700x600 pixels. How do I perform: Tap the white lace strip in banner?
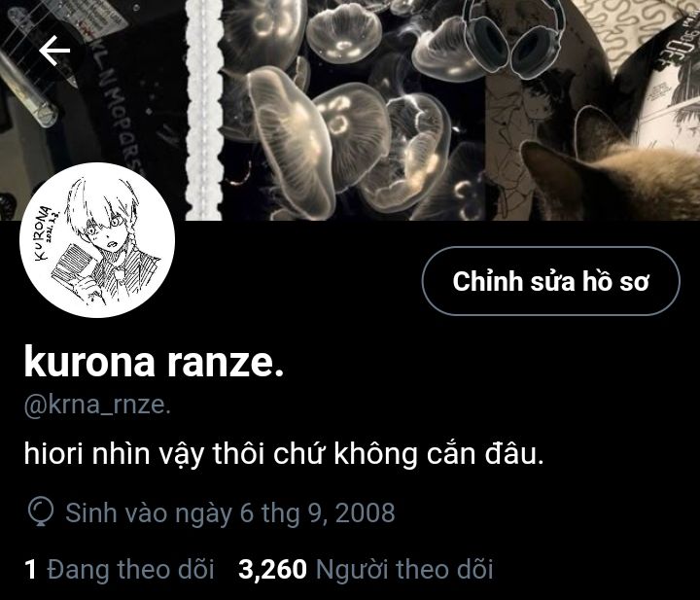(204, 110)
